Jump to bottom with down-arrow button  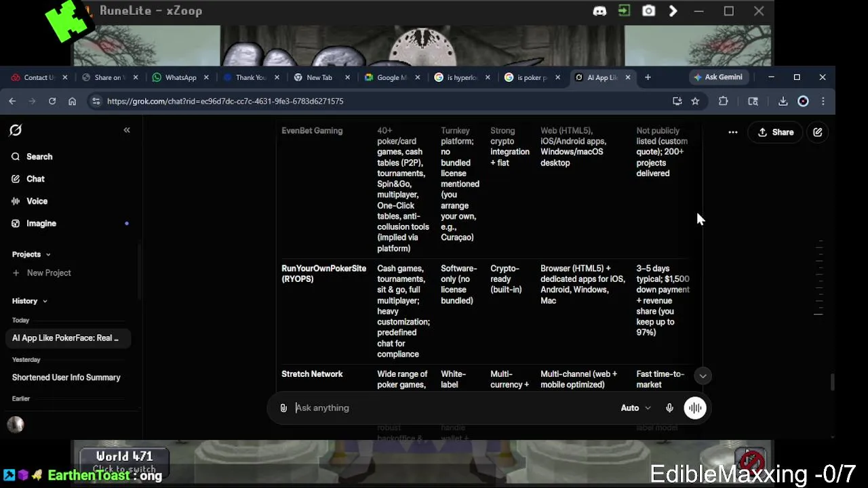tap(703, 376)
